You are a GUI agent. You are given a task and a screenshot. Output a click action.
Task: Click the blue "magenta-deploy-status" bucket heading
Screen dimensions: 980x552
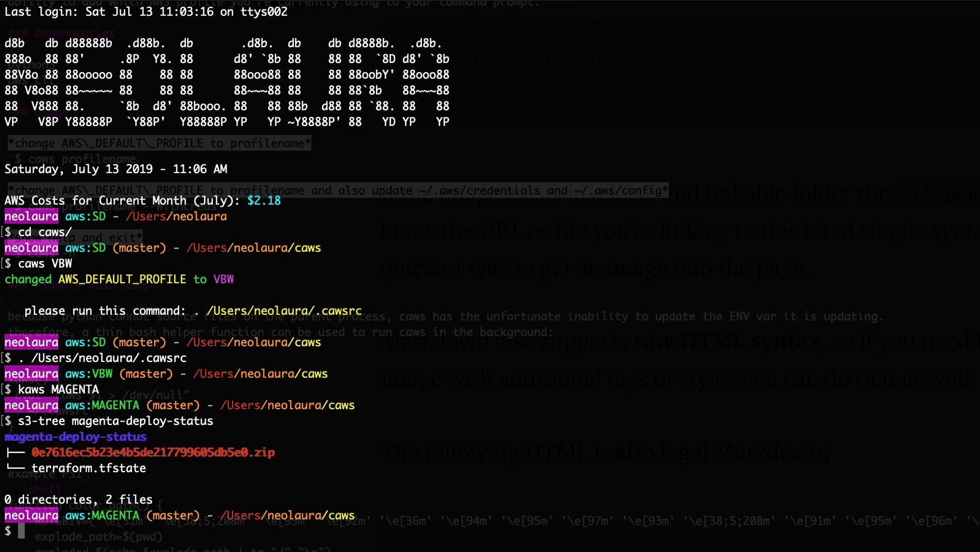click(75, 437)
